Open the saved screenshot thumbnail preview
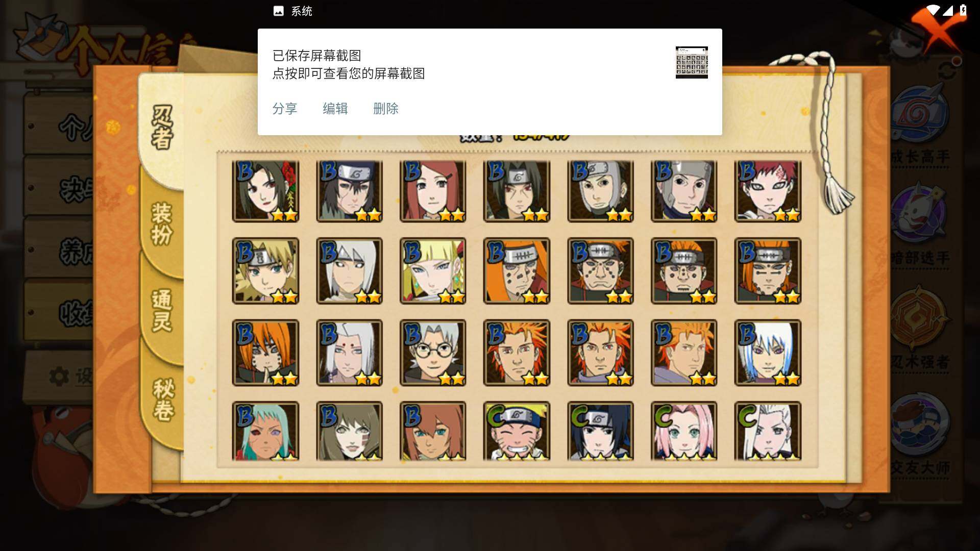 coord(692,62)
